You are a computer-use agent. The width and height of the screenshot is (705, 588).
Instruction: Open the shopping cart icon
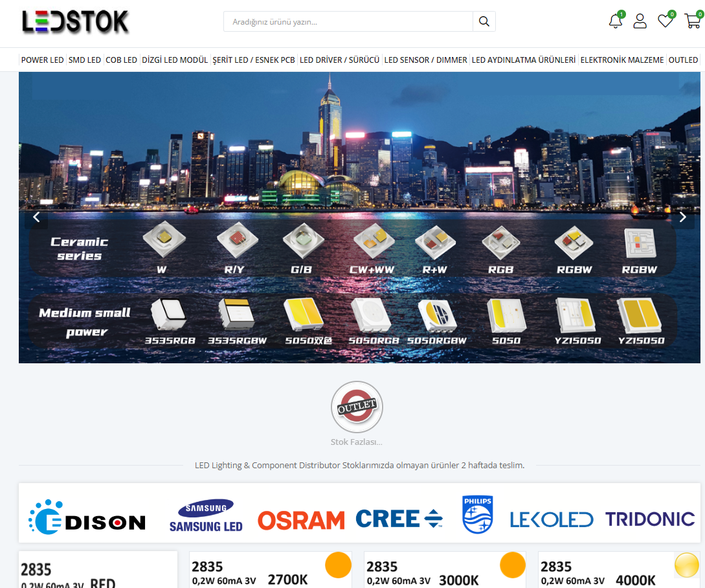693,21
